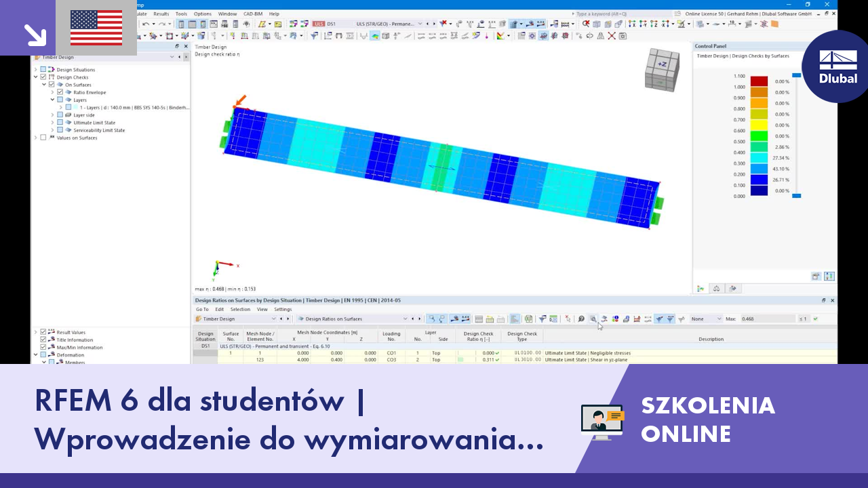Click the top handle of the legend range slider
The width and height of the screenshot is (868, 488).
797,75
